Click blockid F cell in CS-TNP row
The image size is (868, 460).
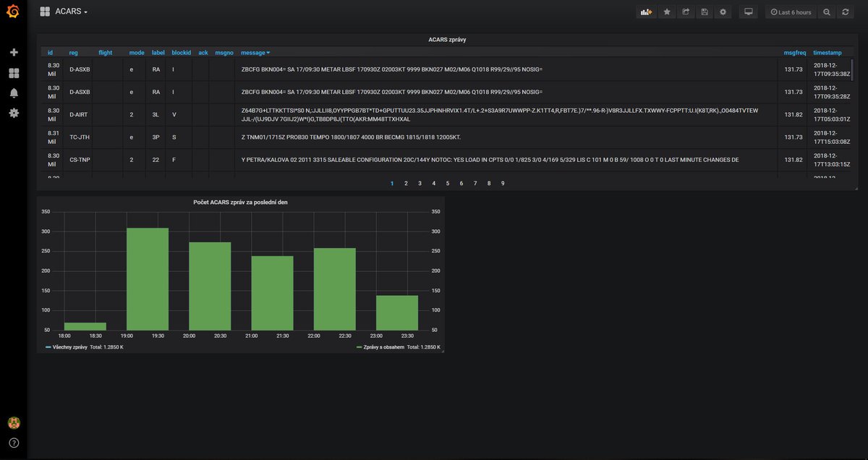(x=179, y=159)
